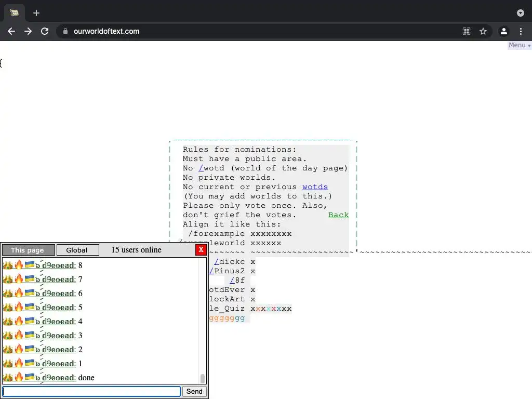Click the colored 'ggggggg' text
Image resolution: width=532 pixels, height=399 pixels.
(227, 318)
